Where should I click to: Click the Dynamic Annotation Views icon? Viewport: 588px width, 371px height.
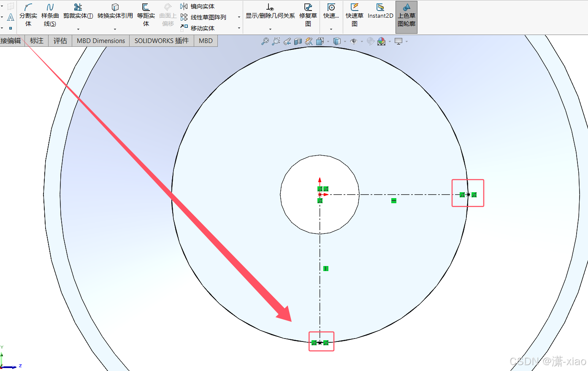point(309,41)
